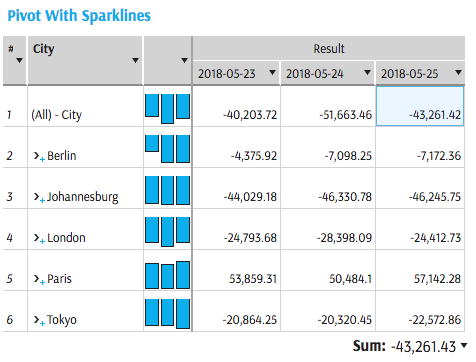
Task: Click row number 6
Action: point(9,320)
